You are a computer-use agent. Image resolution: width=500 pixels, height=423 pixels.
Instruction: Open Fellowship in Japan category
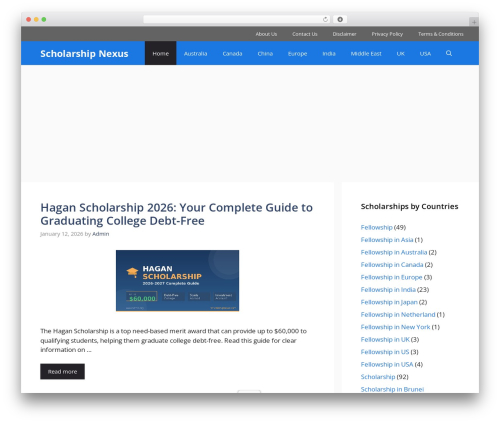click(x=389, y=302)
